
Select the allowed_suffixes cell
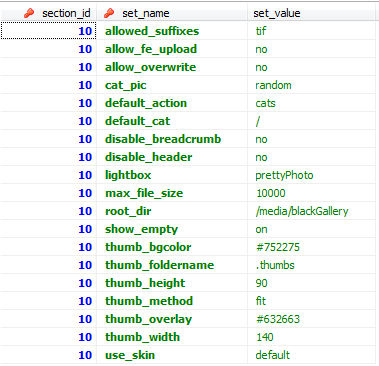172,31
